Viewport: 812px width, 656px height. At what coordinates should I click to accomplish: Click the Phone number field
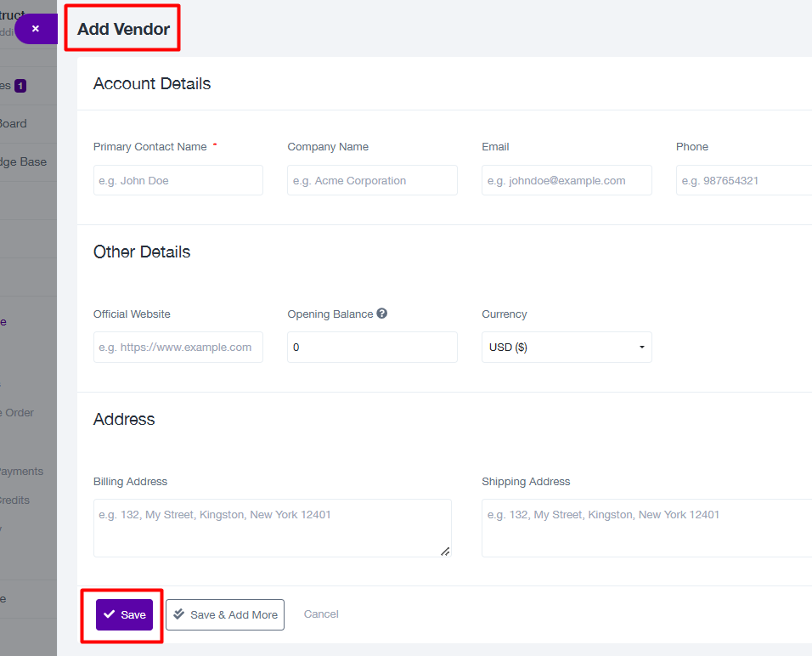[744, 180]
